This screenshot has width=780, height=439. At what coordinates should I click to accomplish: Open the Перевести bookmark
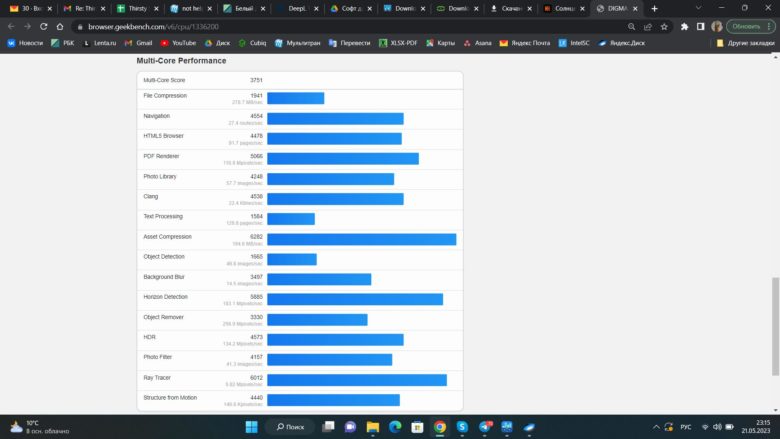tap(350, 43)
